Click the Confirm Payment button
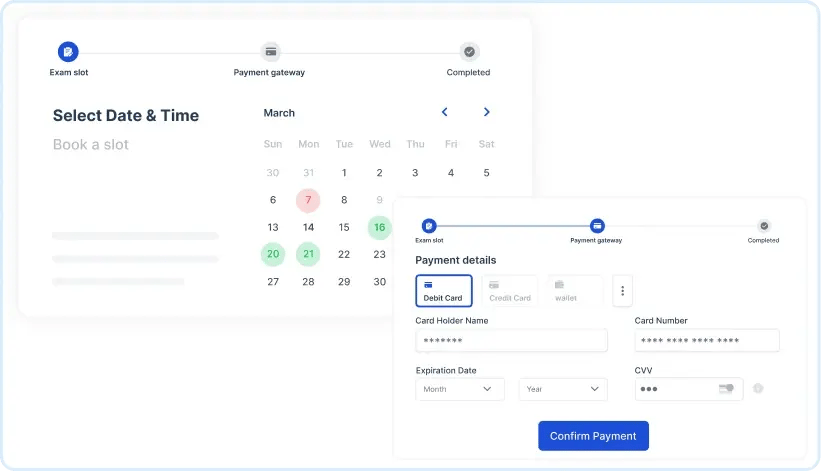The image size is (821, 471). pos(593,436)
